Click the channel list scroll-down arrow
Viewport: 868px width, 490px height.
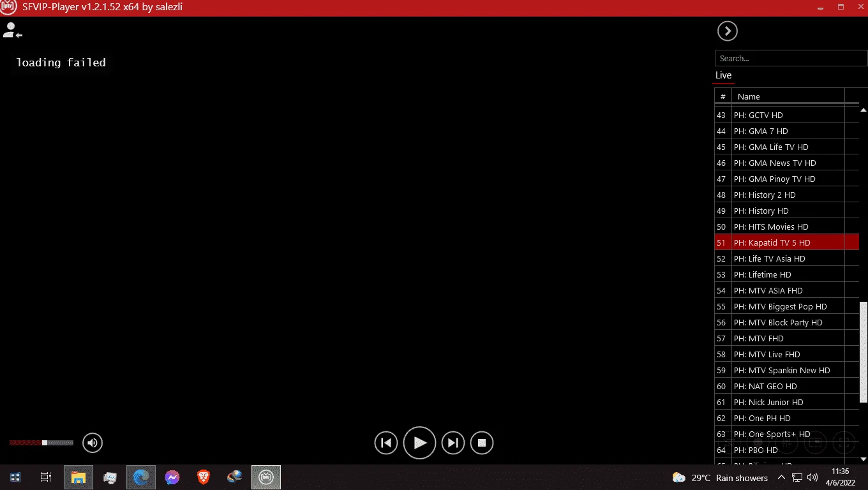pyautogui.click(x=864, y=459)
